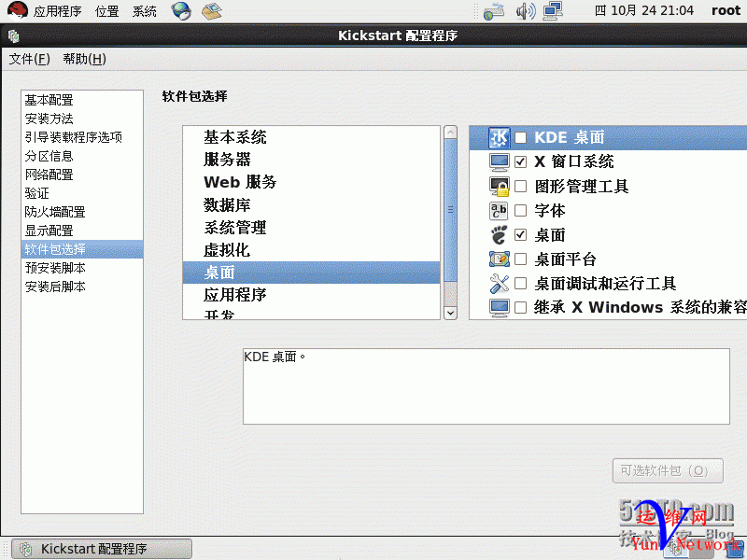Viewport: 747px width, 560px height.
Task: Click the graphical admin tools lock icon
Action: pos(499,186)
